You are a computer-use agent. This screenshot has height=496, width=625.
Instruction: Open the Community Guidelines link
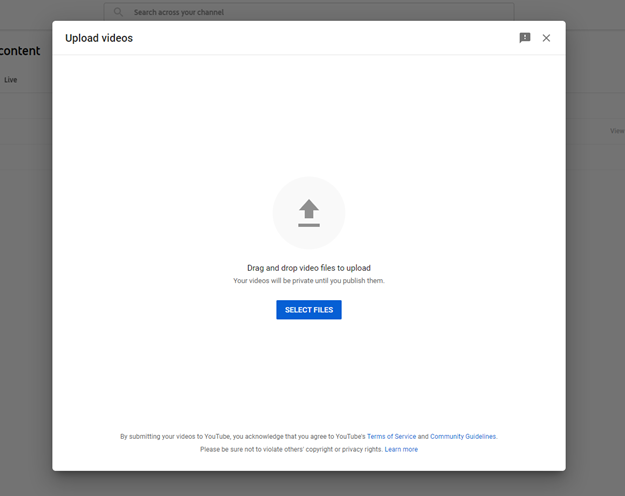[x=463, y=436]
